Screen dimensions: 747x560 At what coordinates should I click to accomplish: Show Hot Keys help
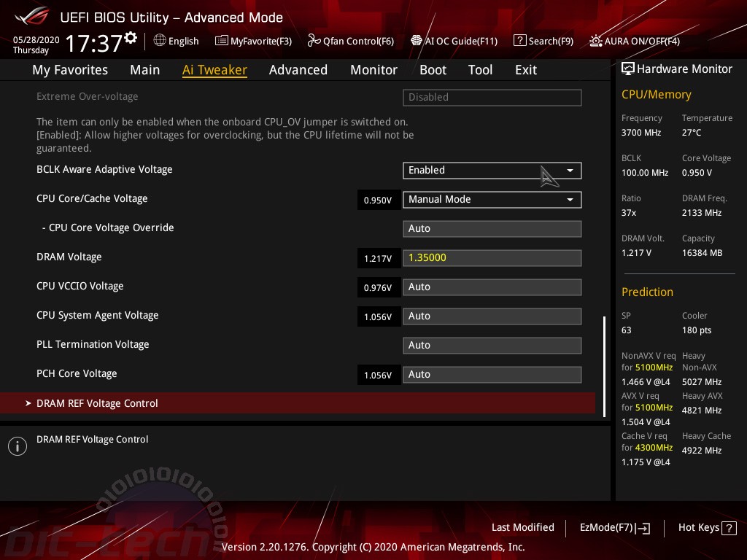(708, 528)
